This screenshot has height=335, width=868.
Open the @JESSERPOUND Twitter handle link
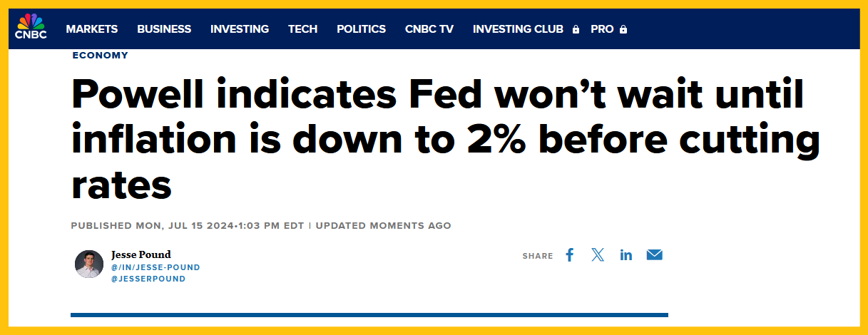tap(148, 279)
